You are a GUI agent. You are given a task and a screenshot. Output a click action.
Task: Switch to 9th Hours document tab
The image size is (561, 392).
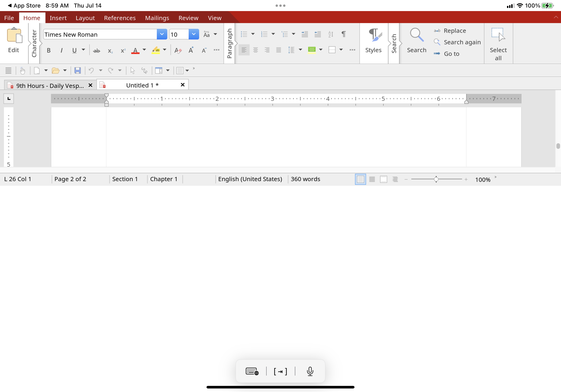tap(50, 86)
